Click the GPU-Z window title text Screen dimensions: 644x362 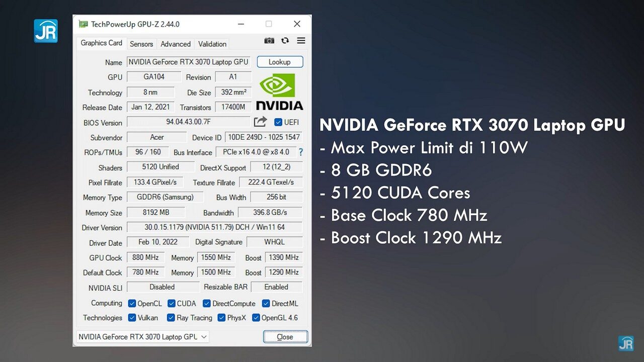[135, 24]
